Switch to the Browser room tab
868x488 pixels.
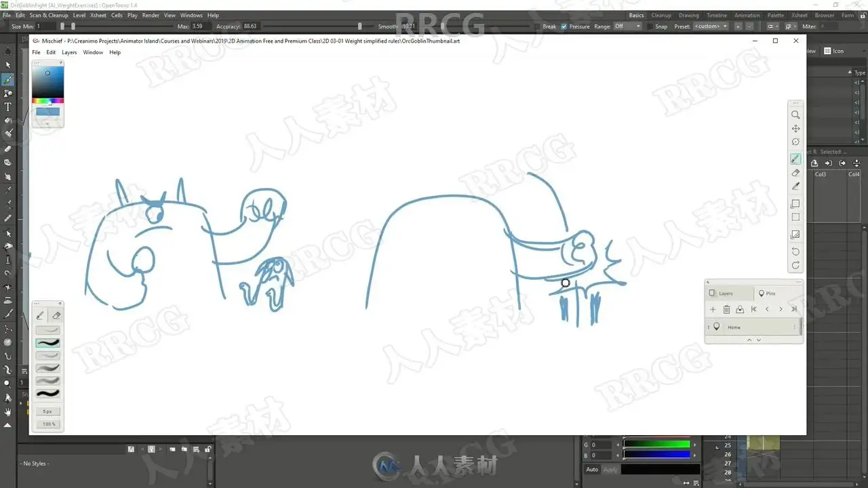click(x=825, y=15)
